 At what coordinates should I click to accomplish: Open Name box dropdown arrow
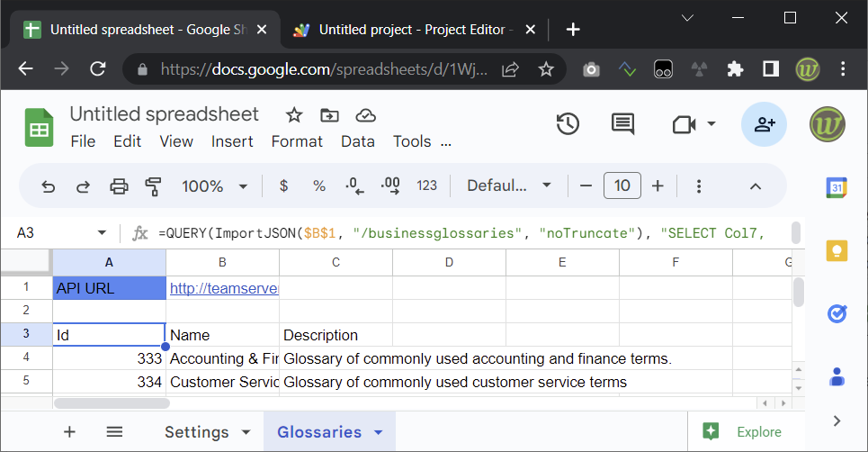(x=102, y=232)
